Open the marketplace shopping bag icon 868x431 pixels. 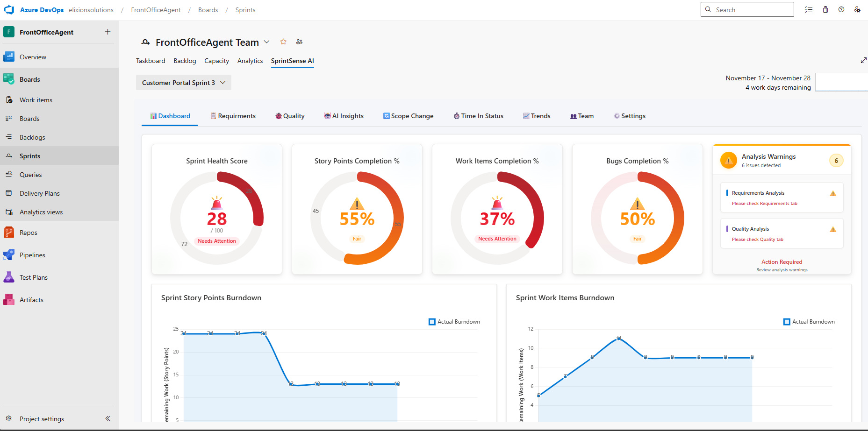[x=825, y=10]
